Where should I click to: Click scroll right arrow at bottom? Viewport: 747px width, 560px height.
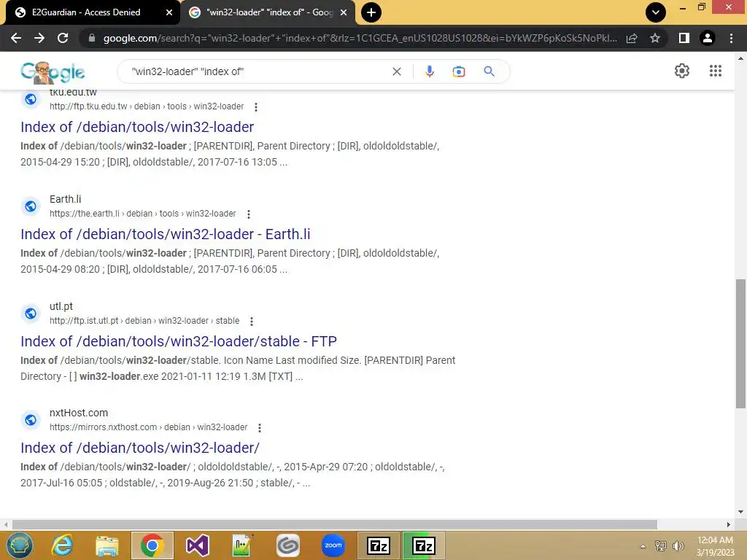pos(729,524)
